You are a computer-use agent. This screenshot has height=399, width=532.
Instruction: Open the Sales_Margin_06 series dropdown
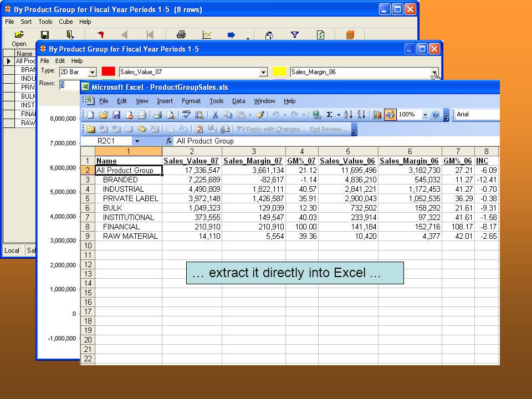pos(434,72)
